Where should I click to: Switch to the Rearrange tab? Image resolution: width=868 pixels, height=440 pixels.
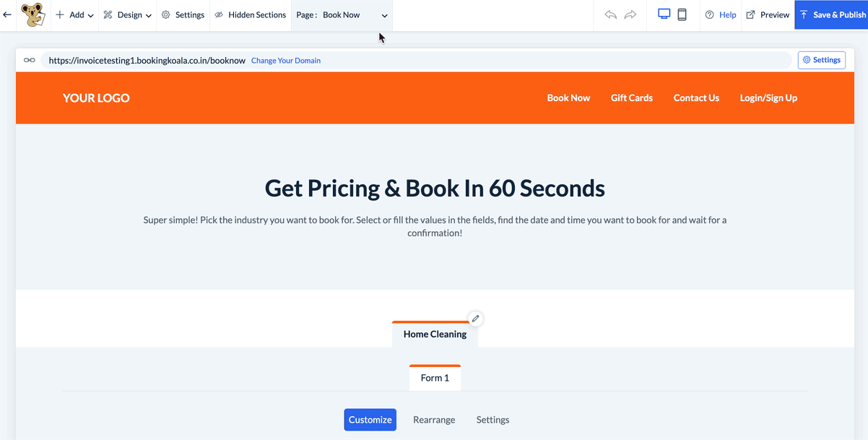[434, 420]
